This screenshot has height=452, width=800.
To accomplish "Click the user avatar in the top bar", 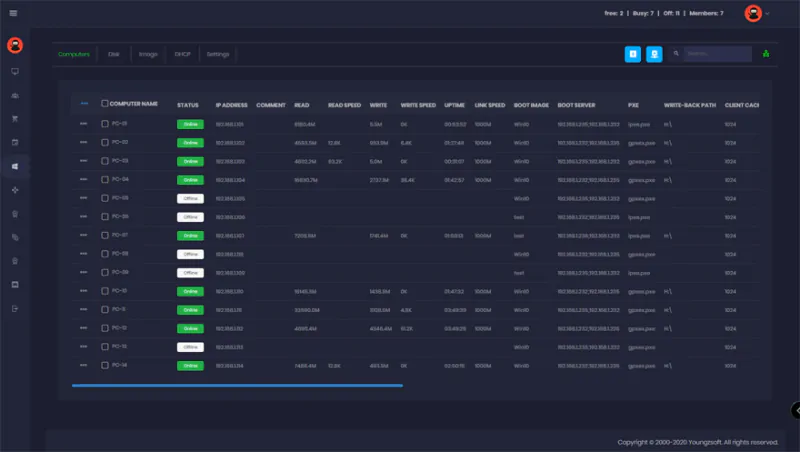I will tap(753, 13).
